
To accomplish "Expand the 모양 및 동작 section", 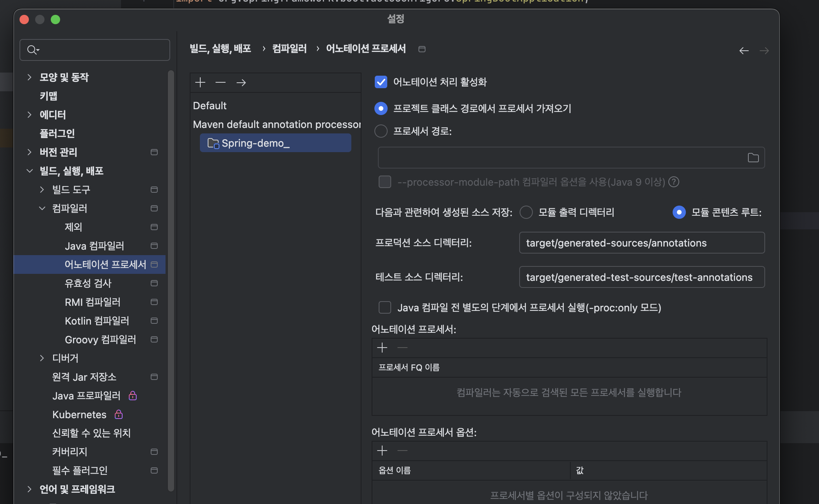I will 29,77.
